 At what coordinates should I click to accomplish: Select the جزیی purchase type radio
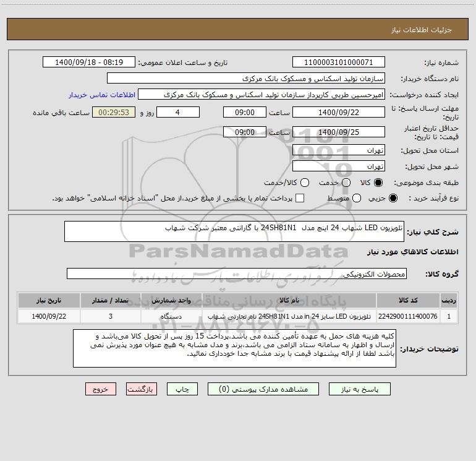[393, 198]
